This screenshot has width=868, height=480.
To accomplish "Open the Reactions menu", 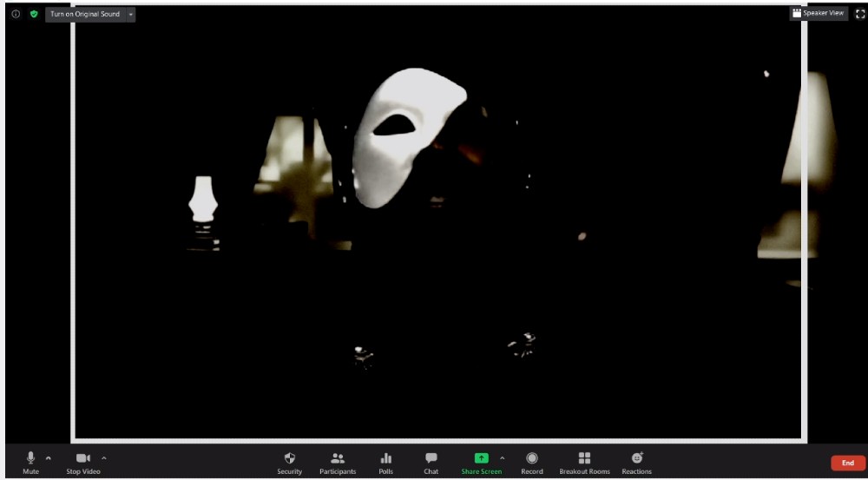I will pyautogui.click(x=636, y=464).
